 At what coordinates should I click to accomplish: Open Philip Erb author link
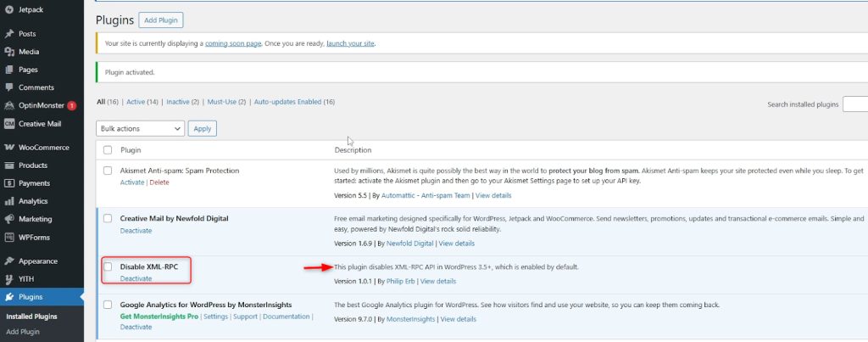coord(401,282)
